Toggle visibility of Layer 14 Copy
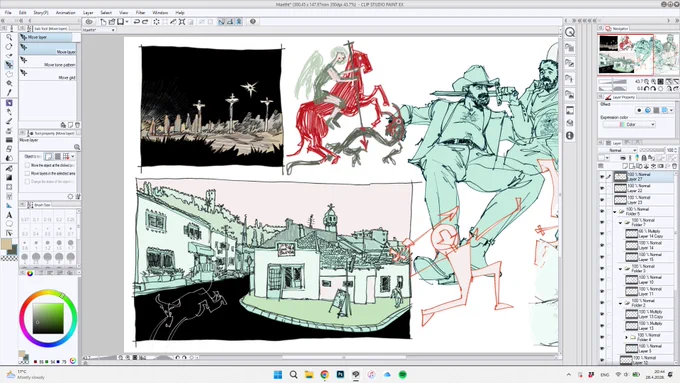Viewport: 680px width, 383px height. tap(602, 234)
